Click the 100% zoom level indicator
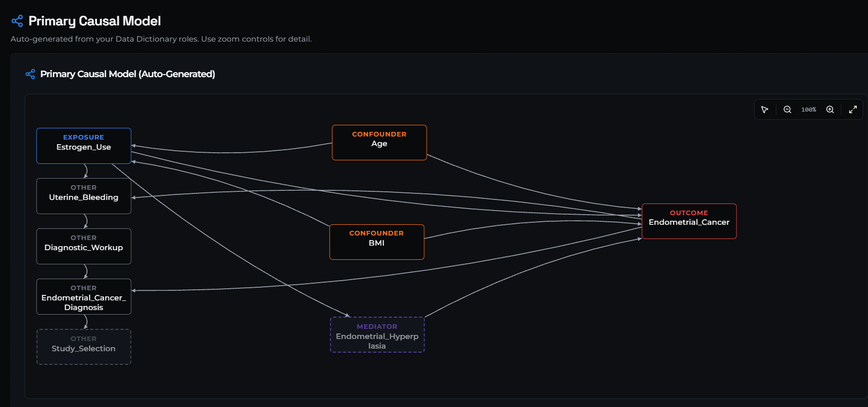Image resolution: width=868 pixels, height=407 pixels. 809,110
